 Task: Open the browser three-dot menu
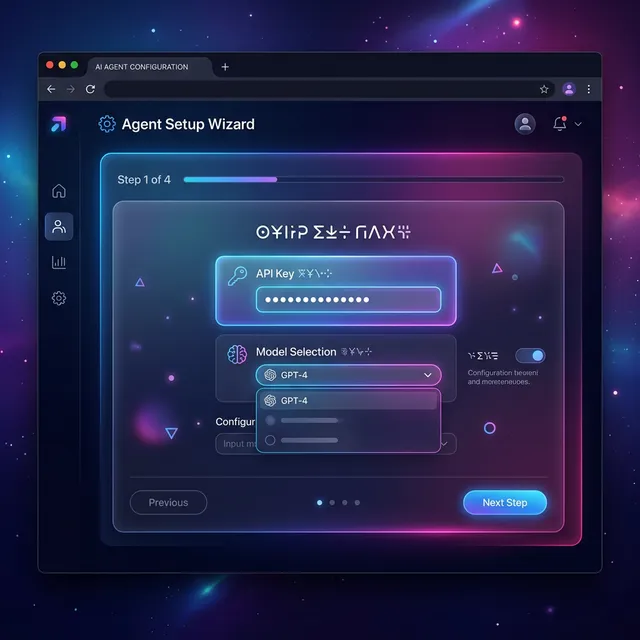click(x=589, y=89)
